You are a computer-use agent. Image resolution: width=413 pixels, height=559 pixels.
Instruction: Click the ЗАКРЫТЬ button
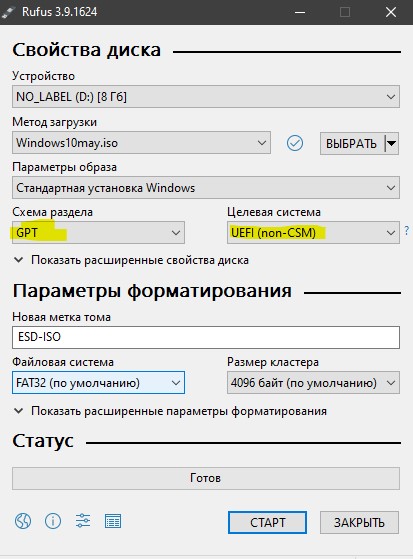[x=359, y=522]
